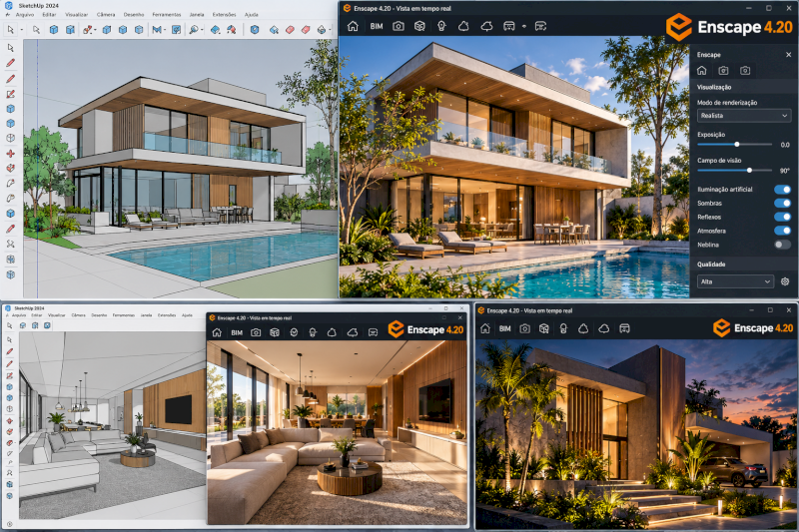Open Arquivo menu in top SketchUp window
The image size is (799, 532).
click(x=24, y=15)
